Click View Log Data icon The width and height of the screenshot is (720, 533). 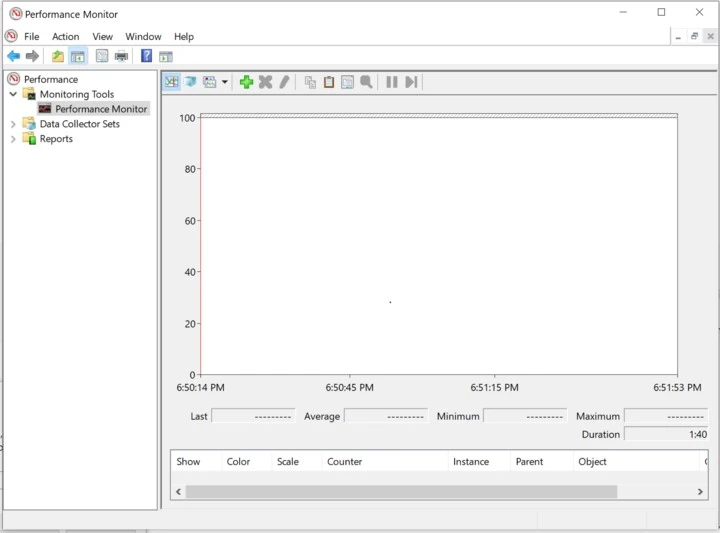190,82
